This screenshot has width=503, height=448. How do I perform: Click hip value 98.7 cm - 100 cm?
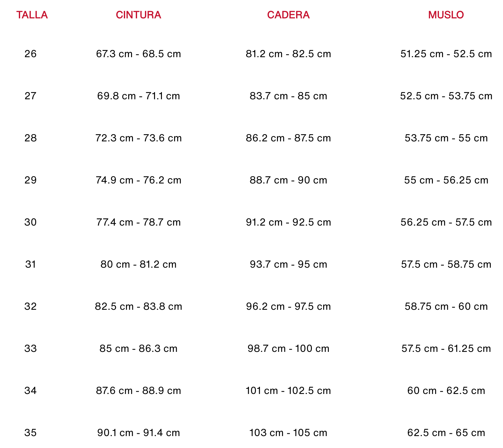pyautogui.click(x=288, y=348)
